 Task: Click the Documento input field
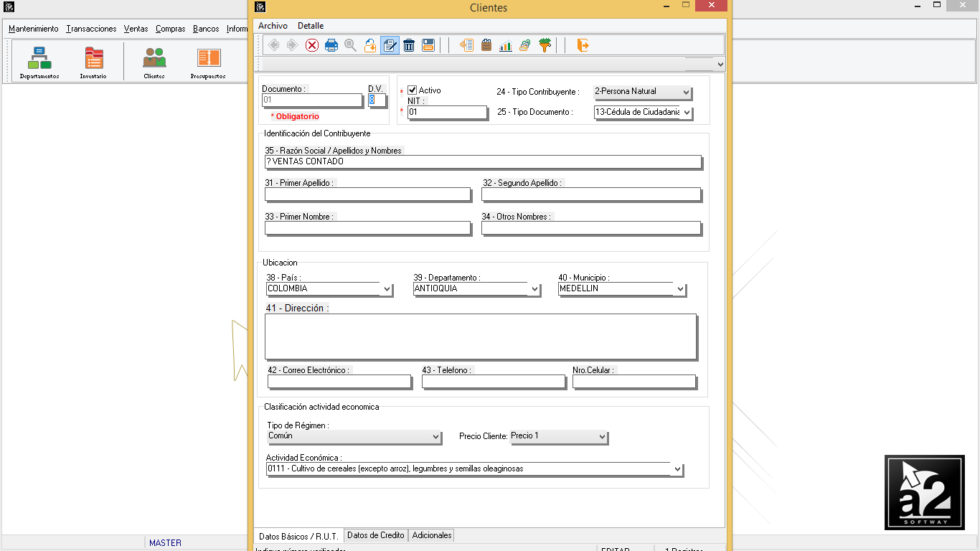pos(312,100)
